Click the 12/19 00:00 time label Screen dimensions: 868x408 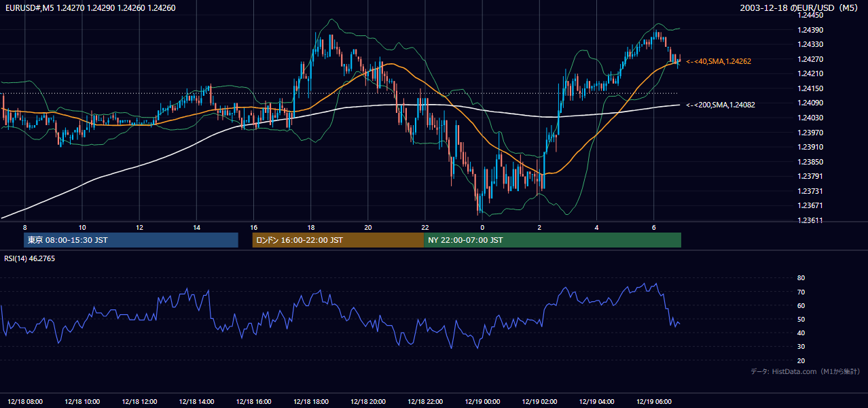(x=482, y=402)
